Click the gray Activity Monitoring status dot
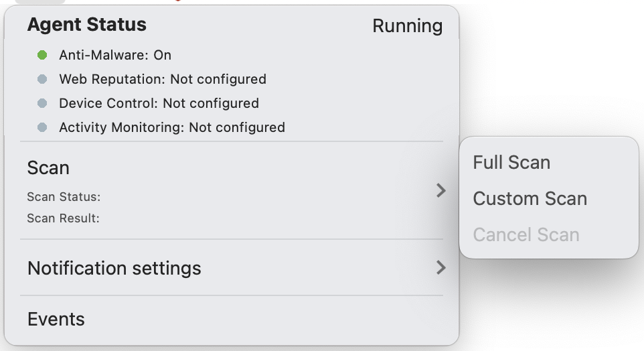This screenshot has width=644, height=351. (x=42, y=127)
